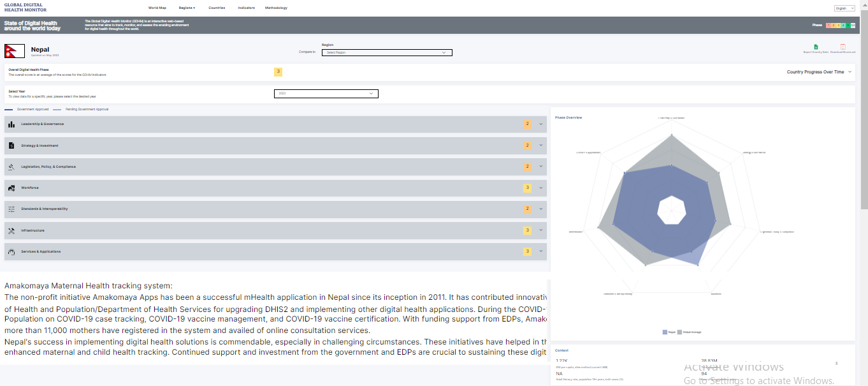Click the Workforce category icon
The image size is (868, 386).
[11, 188]
